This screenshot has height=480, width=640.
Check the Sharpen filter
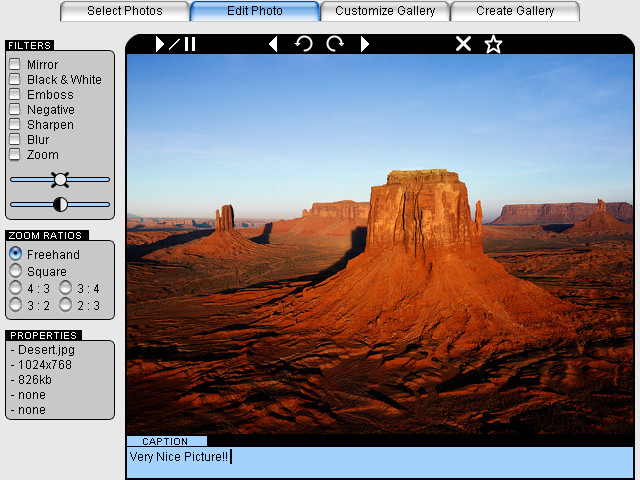(x=15, y=124)
